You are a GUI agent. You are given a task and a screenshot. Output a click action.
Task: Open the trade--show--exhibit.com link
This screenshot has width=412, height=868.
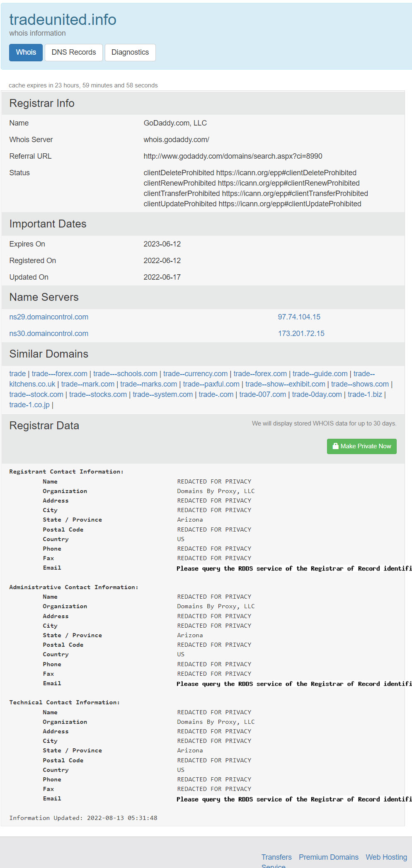pyautogui.click(x=285, y=384)
